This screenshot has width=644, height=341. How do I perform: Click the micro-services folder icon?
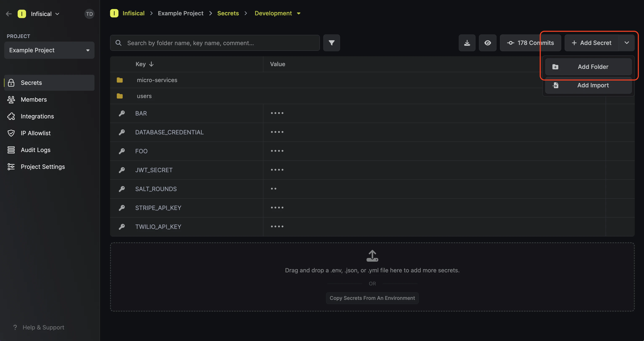[120, 80]
